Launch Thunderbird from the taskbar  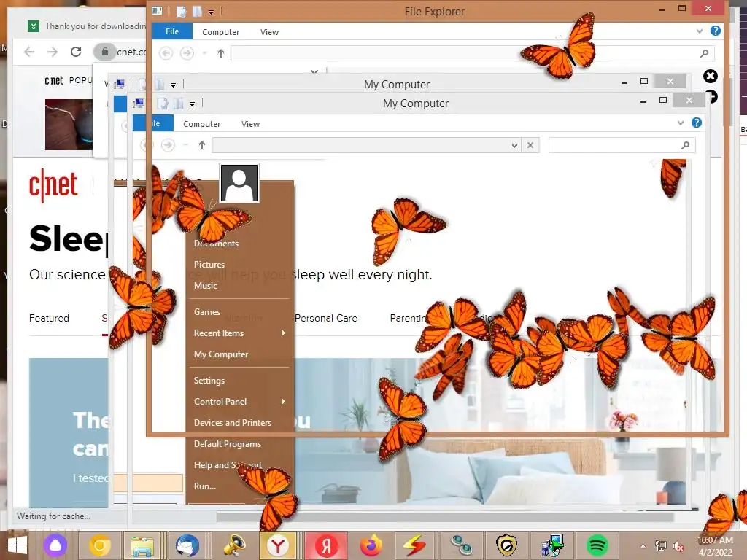pyautogui.click(x=187, y=545)
